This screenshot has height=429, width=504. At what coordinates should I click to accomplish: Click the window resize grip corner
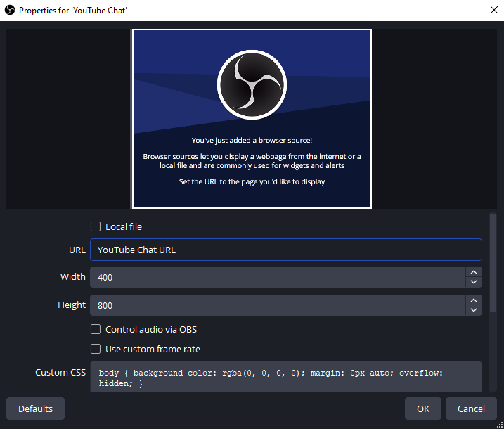tap(500, 425)
